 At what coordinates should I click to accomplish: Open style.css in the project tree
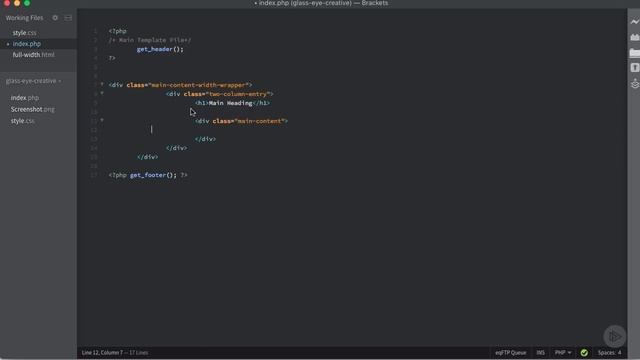click(23, 121)
